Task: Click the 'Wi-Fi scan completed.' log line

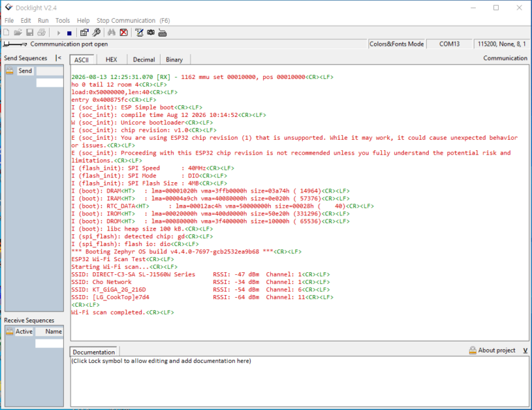Action: [x=123, y=312]
